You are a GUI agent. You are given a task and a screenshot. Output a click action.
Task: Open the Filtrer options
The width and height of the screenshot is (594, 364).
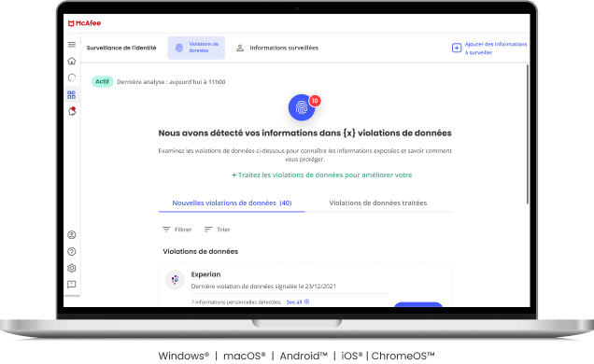click(x=177, y=230)
